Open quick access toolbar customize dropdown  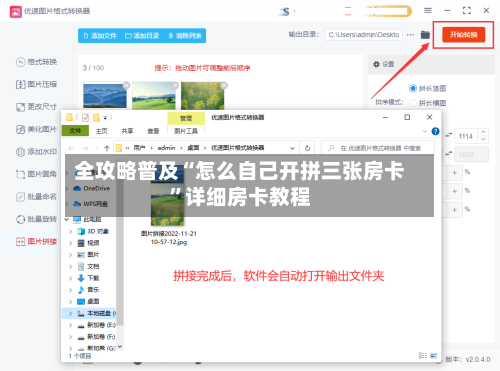105,117
